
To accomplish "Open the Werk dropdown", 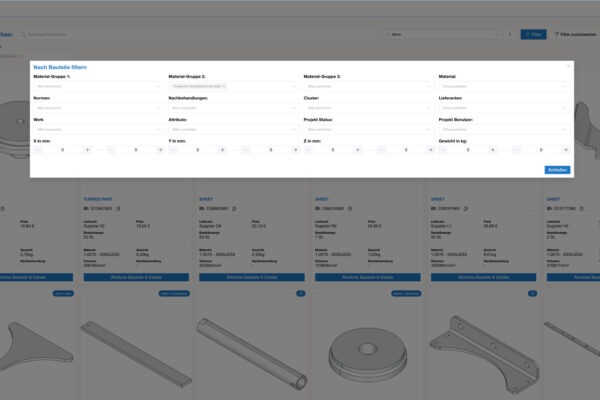I will (98, 129).
